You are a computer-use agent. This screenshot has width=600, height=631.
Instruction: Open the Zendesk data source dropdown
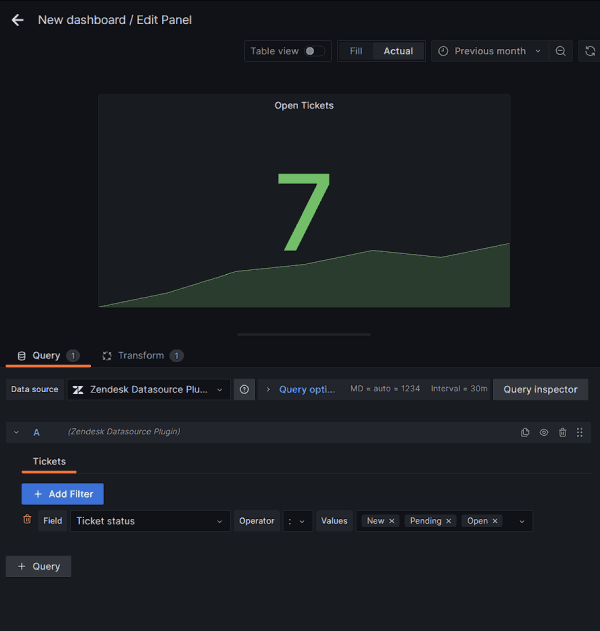pos(149,389)
